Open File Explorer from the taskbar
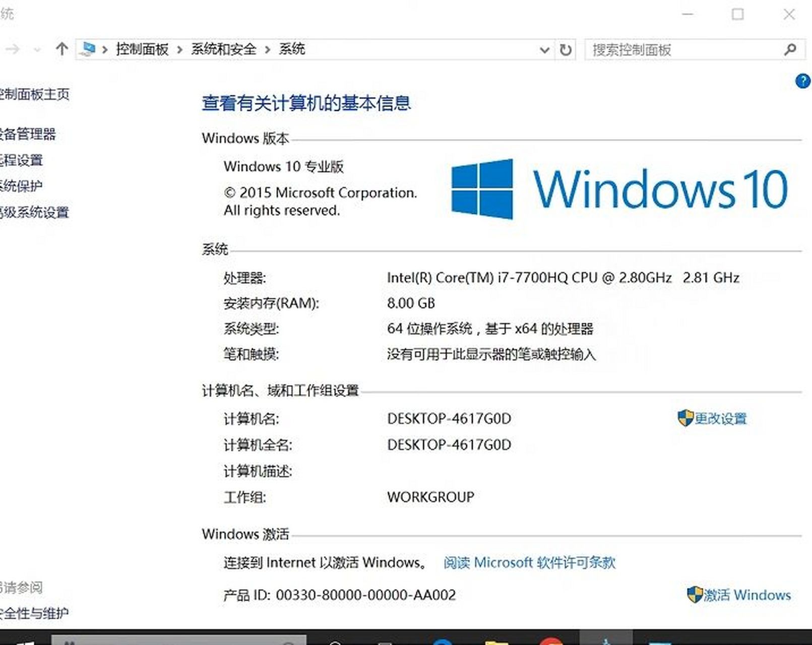812x645 pixels. tap(496, 641)
